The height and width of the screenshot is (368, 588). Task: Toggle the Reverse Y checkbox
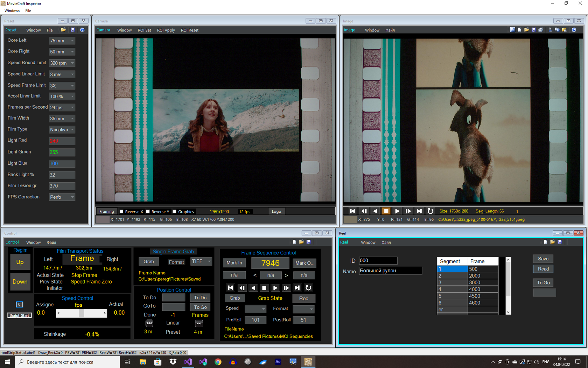pyautogui.click(x=148, y=212)
